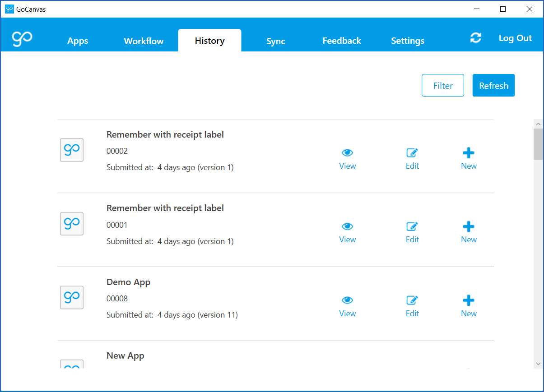This screenshot has height=392, width=544.
Task: View submission 00001 eye icon
Action: 347,226
